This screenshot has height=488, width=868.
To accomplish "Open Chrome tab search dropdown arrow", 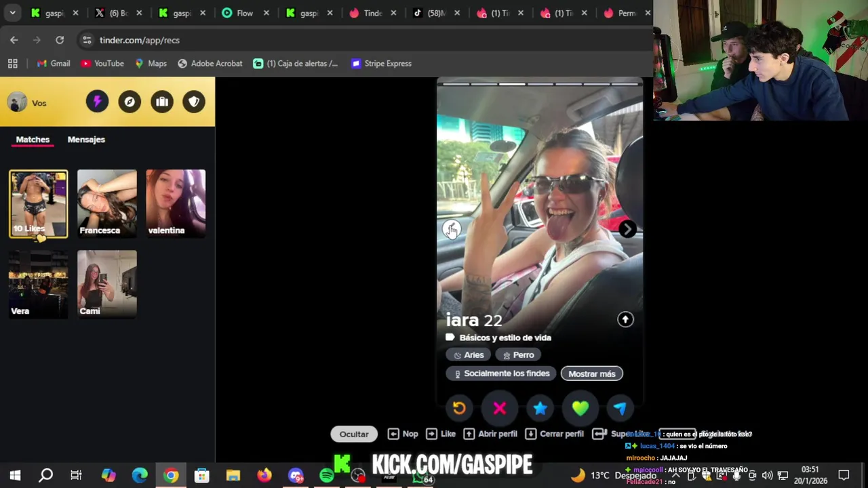I will (12, 13).
